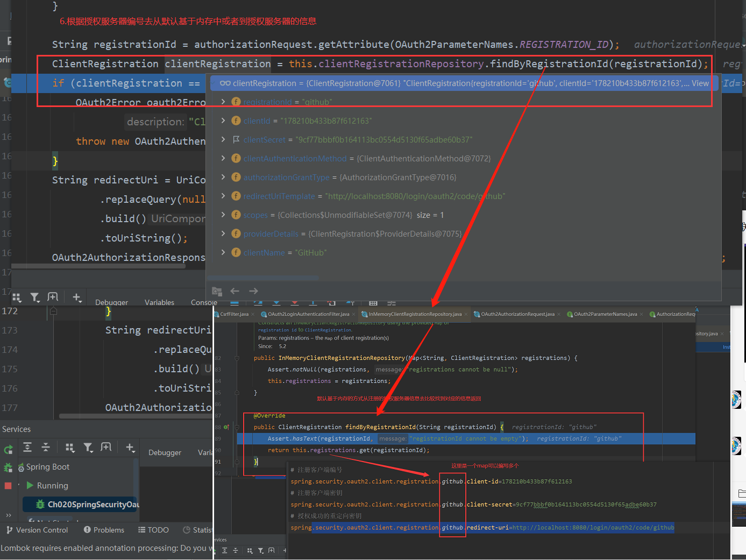This screenshot has height=560, width=746.
Task: Click Add Service plus in lower Services toolbar
Action: tap(130, 447)
